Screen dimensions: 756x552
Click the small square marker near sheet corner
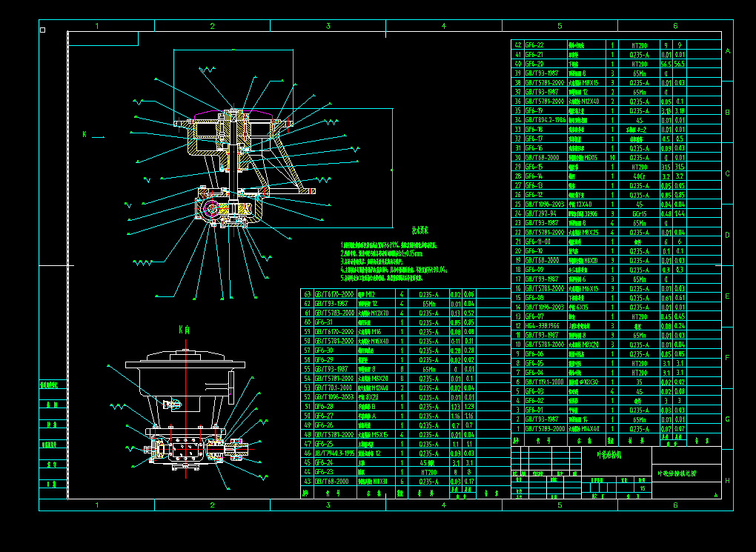pyautogui.click(x=42, y=30)
